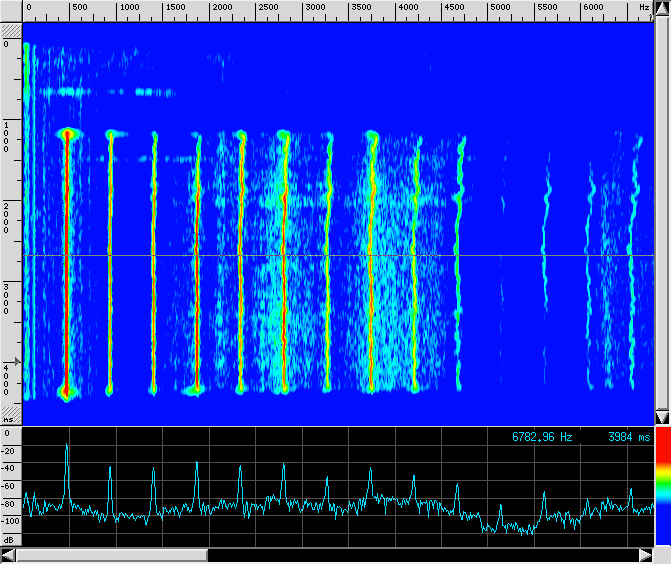Click the 6782.96 Hz frequency readout

click(542, 437)
